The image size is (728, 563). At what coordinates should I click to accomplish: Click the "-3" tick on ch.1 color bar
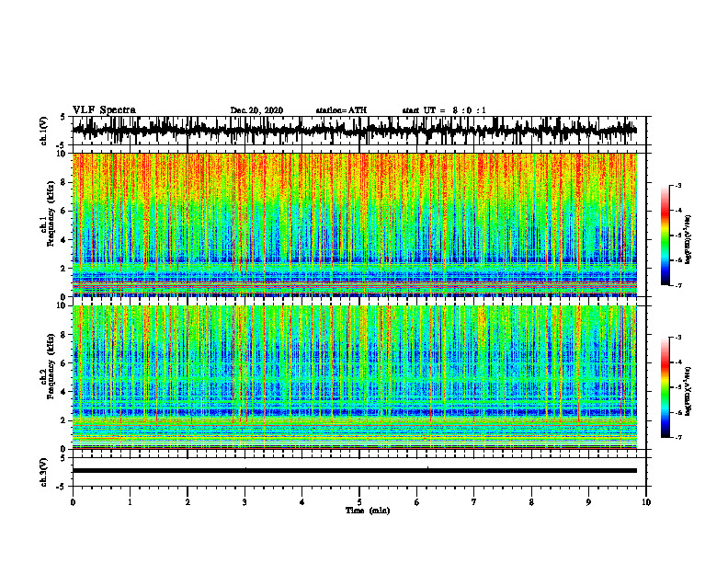pyautogui.click(x=678, y=186)
